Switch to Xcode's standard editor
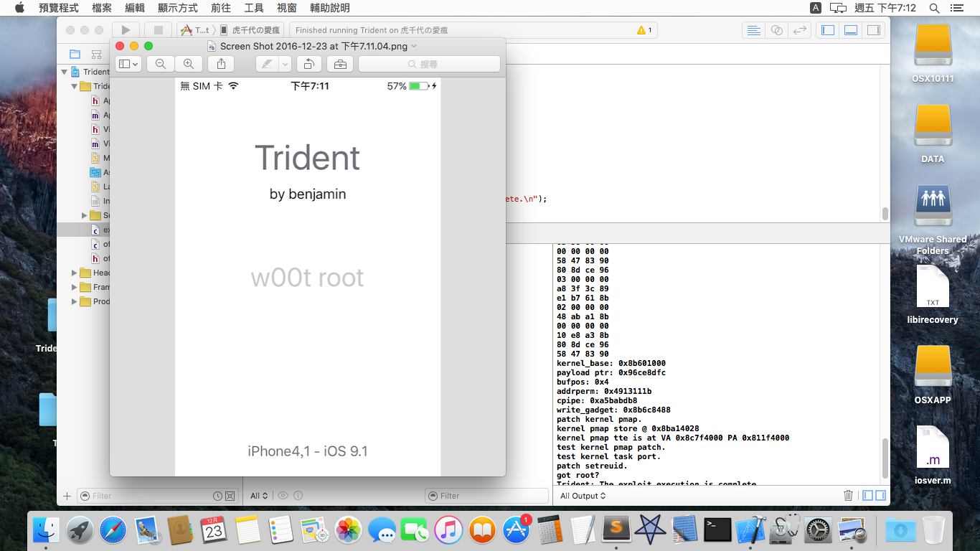This screenshot has height=551, width=980. point(753,30)
